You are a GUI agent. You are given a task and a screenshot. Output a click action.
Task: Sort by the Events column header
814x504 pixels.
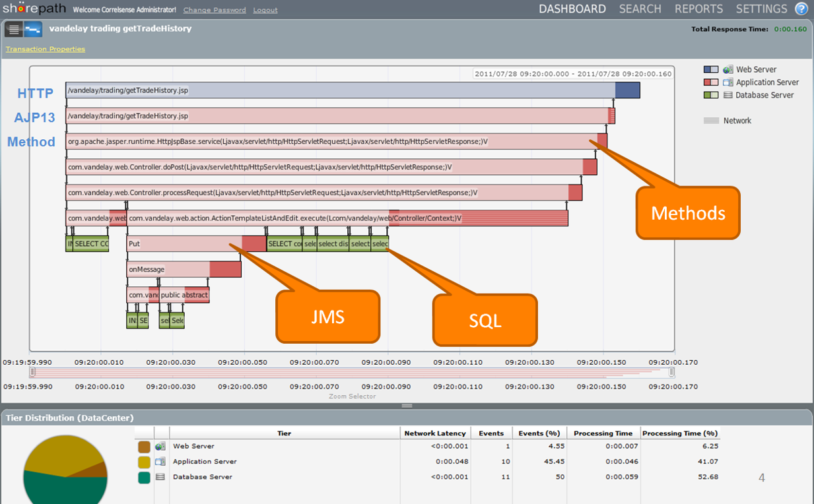click(491, 433)
